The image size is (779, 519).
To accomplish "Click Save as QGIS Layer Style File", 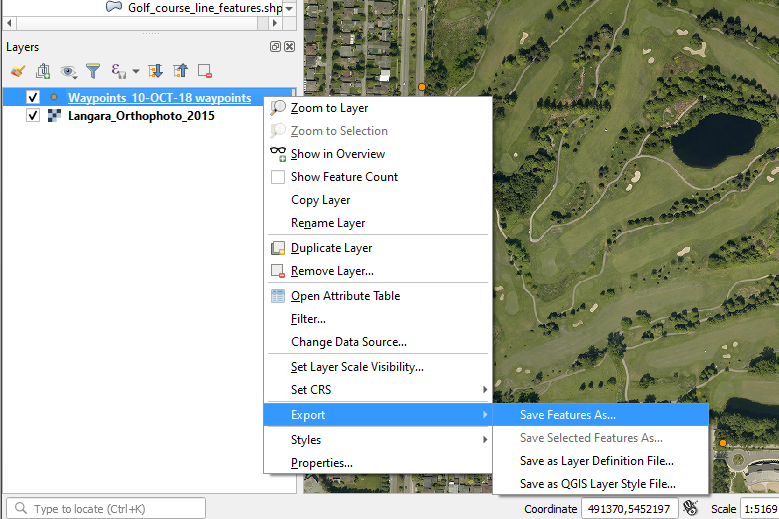I will tap(597, 484).
